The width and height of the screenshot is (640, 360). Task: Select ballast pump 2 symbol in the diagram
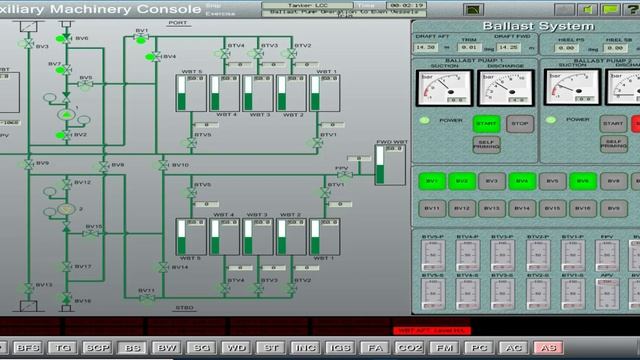66,209
